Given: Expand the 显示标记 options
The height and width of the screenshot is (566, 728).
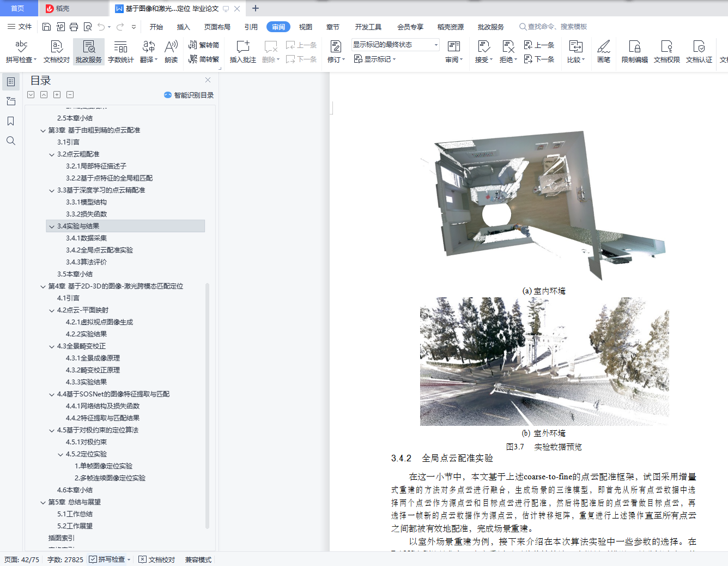Looking at the screenshot, I should [x=375, y=59].
